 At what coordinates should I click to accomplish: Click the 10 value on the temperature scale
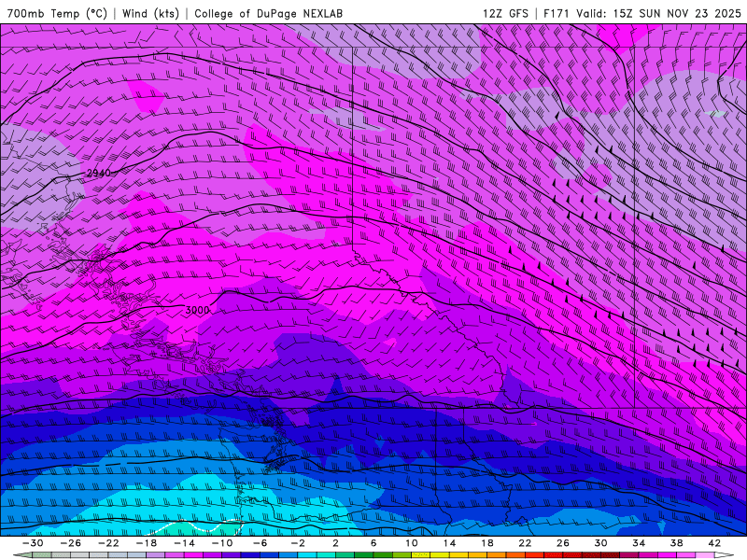tap(412, 543)
